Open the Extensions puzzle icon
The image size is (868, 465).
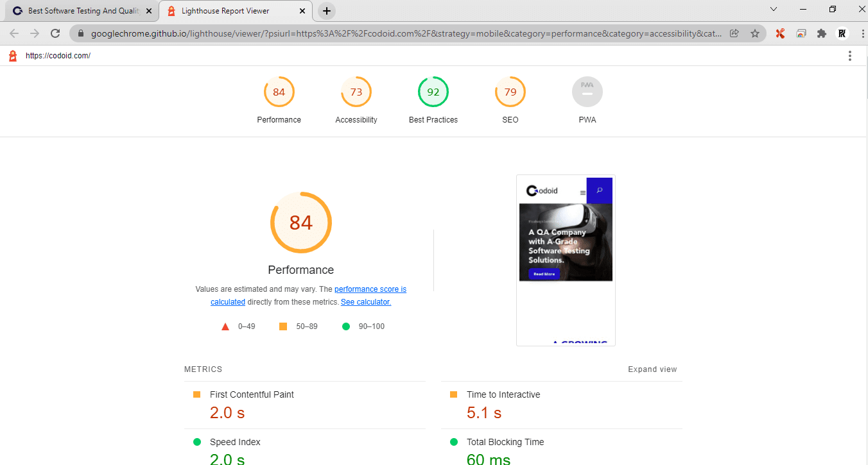pyautogui.click(x=821, y=33)
